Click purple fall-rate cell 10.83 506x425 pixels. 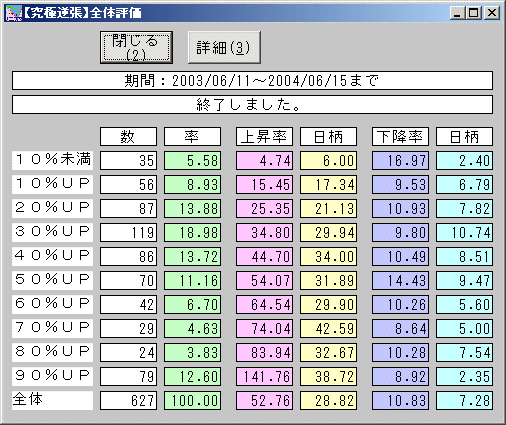pos(400,400)
